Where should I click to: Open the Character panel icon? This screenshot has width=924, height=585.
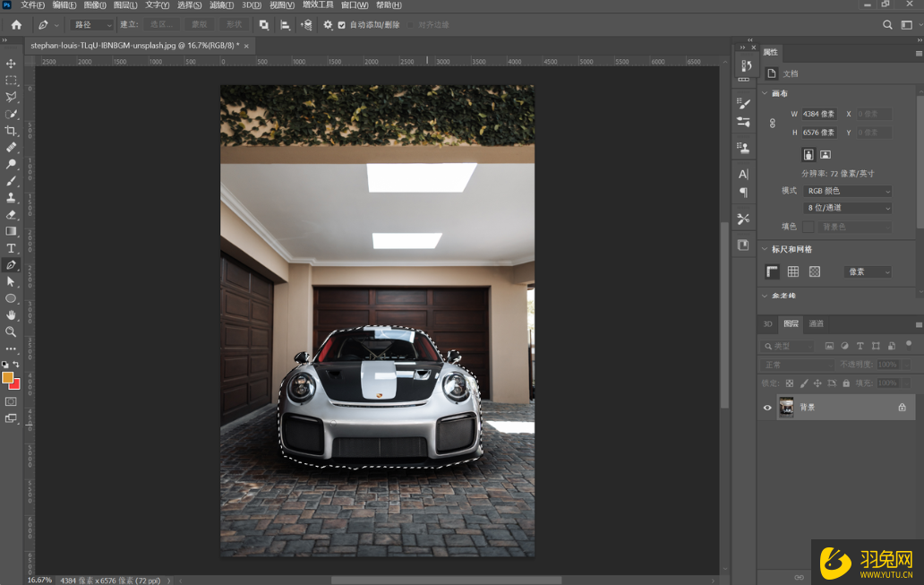click(x=744, y=174)
